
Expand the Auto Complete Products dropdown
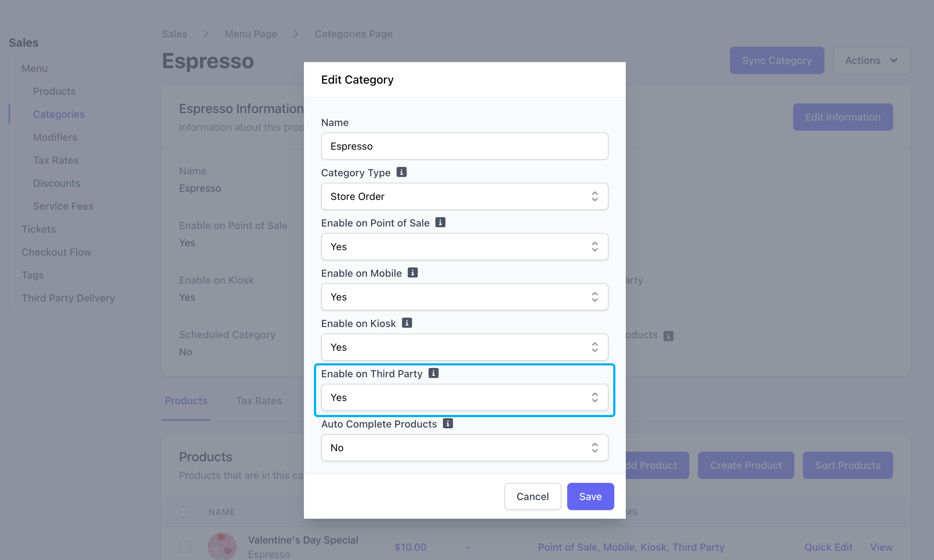464,448
